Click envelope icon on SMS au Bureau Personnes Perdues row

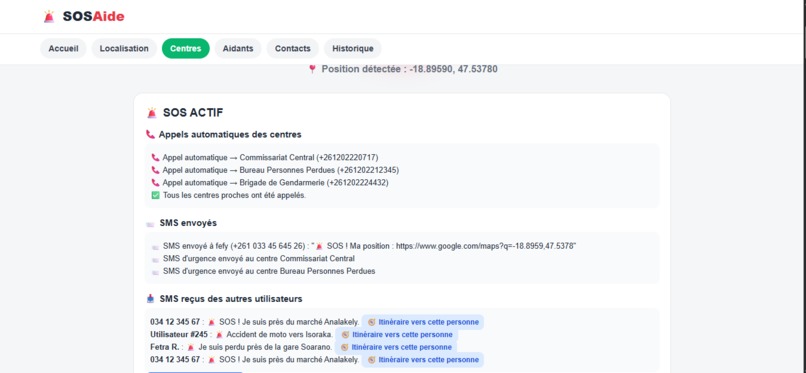pos(156,272)
